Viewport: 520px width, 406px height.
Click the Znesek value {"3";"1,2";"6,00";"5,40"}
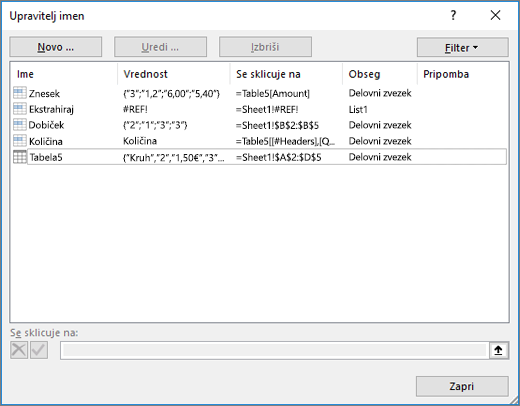point(171,94)
